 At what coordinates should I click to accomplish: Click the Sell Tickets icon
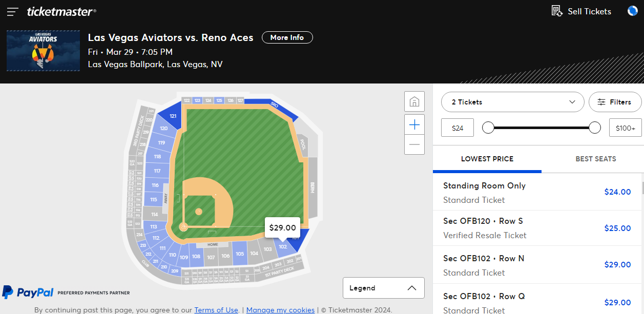(557, 11)
